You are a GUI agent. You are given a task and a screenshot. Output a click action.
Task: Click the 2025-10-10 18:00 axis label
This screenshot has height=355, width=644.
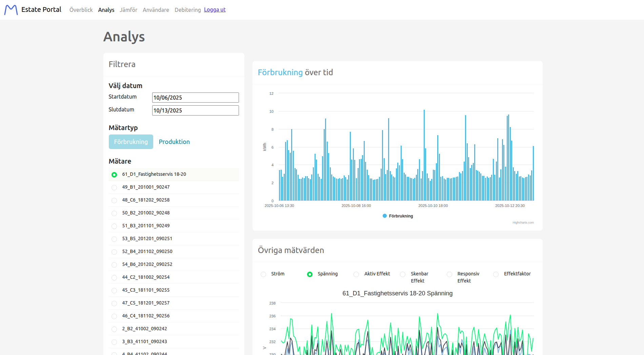click(433, 206)
